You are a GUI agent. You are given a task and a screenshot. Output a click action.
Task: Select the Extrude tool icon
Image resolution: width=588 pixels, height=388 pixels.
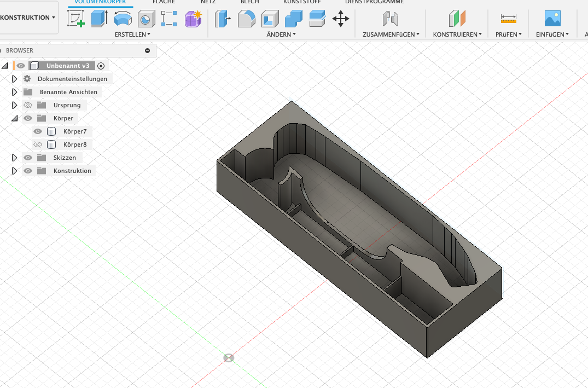click(x=100, y=19)
